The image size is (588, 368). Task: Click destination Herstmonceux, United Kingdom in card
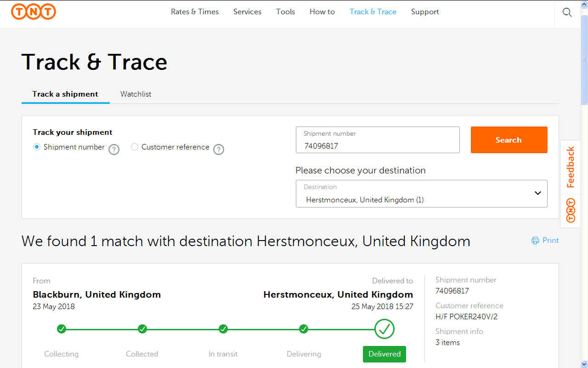point(338,295)
